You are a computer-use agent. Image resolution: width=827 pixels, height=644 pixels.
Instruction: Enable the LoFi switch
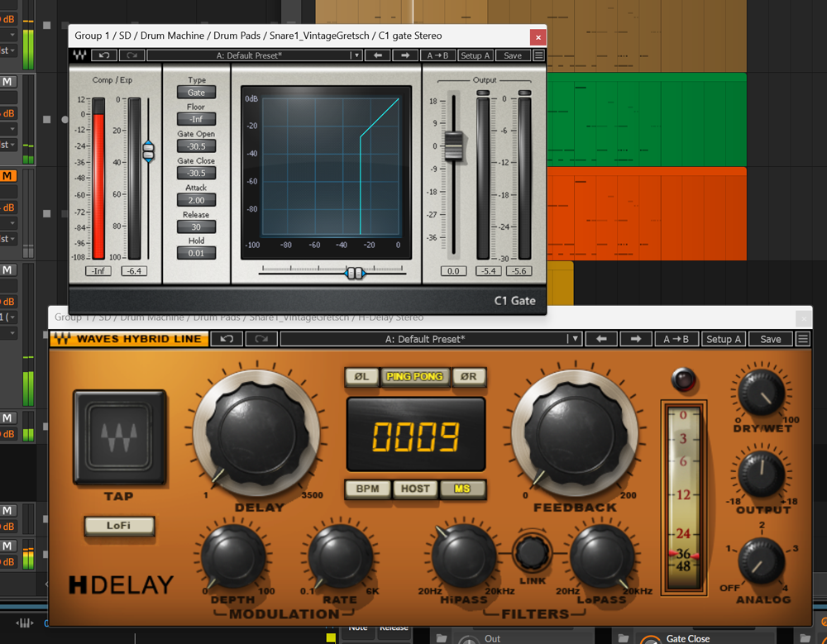click(x=118, y=525)
